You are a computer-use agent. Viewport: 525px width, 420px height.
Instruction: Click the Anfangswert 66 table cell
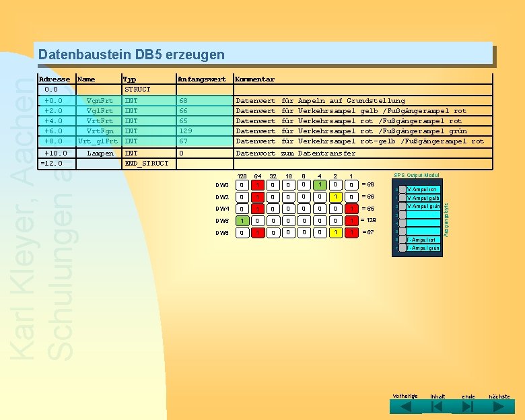click(x=205, y=110)
